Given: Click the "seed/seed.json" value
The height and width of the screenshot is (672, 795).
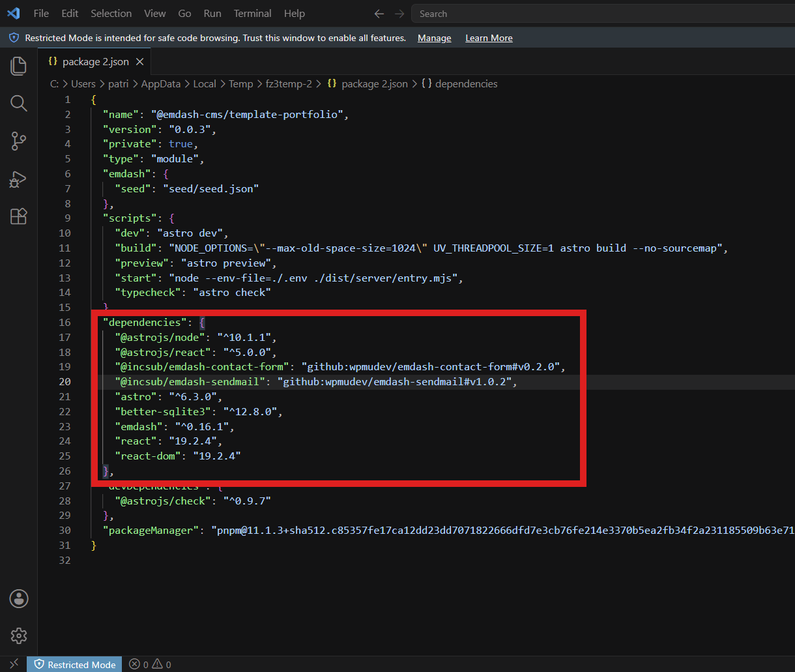Looking at the screenshot, I should [210, 188].
